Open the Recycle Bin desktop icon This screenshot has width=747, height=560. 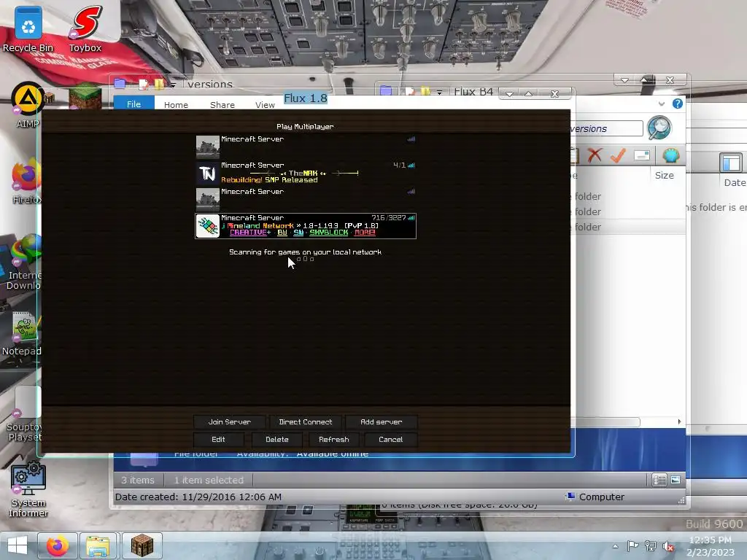pos(28,29)
